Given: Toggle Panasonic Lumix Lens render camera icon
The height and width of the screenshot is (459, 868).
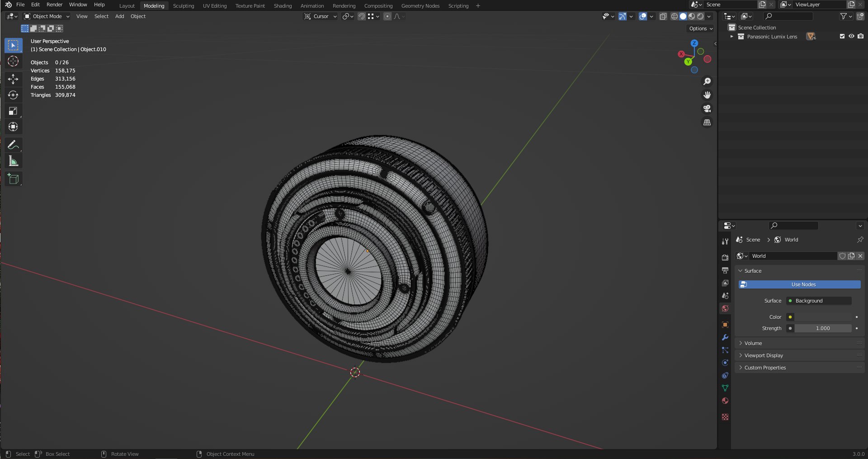Looking at the screenshot, I should click(x=860, y=36).
